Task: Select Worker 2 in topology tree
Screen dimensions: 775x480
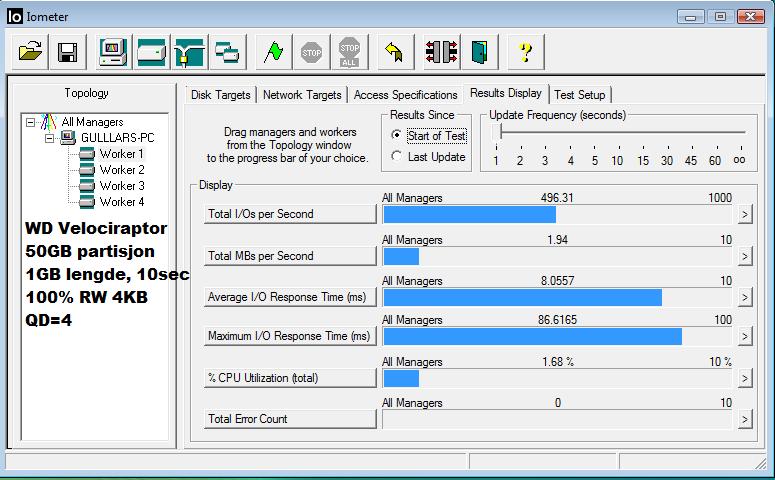Action: (x=122, y=170)
